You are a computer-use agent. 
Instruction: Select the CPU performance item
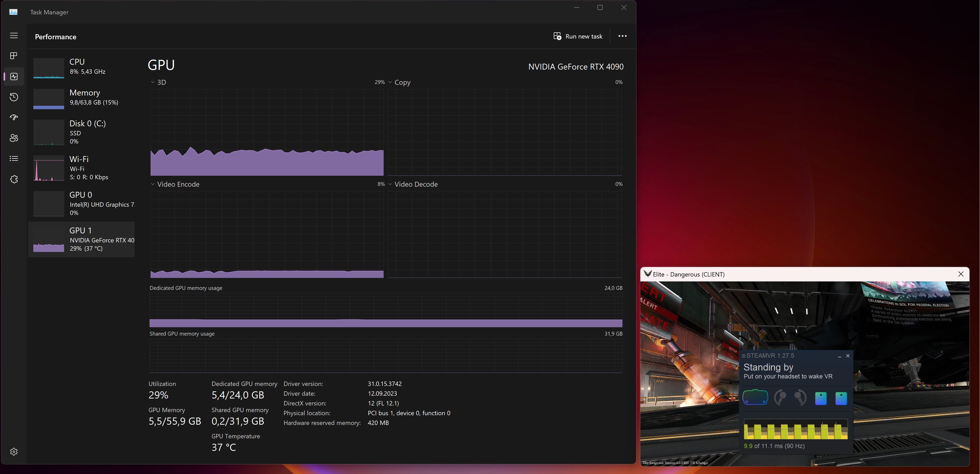tap(81, 67)
